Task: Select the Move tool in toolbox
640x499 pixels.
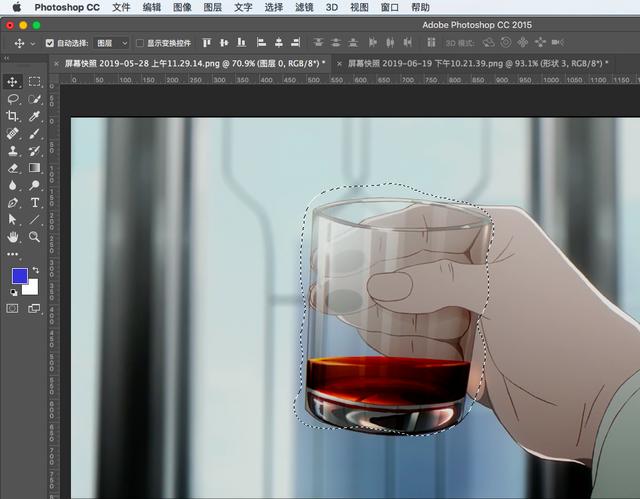Action: 12,82
